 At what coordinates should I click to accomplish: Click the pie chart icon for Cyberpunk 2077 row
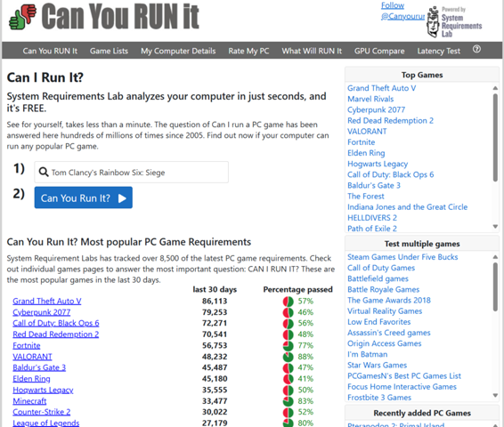(288, 312)
